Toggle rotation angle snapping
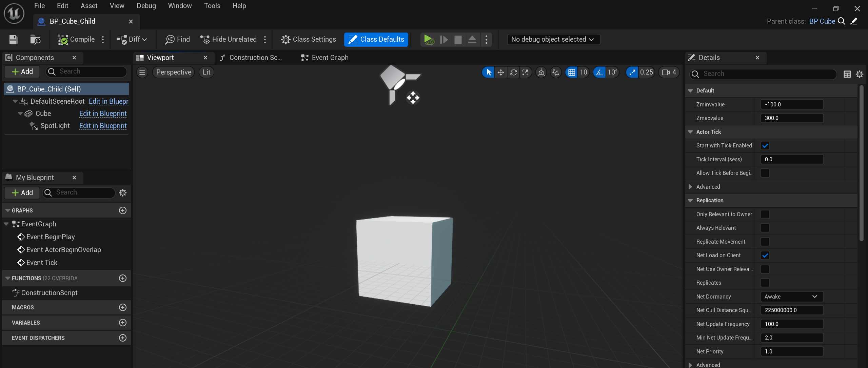 [x=599, y=72]
